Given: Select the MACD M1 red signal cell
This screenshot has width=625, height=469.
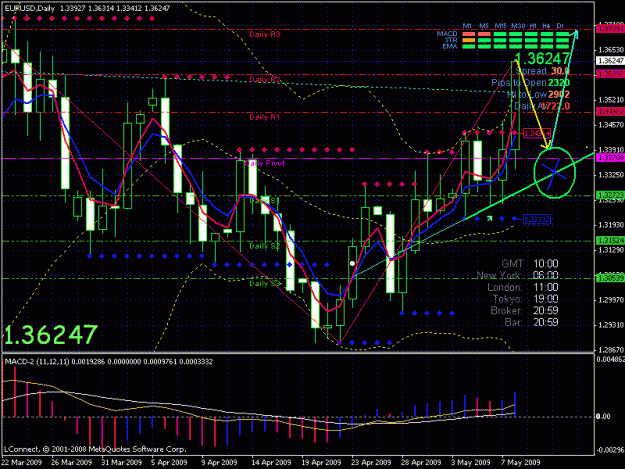Looking at the screenshot, I should coord(468,34).
